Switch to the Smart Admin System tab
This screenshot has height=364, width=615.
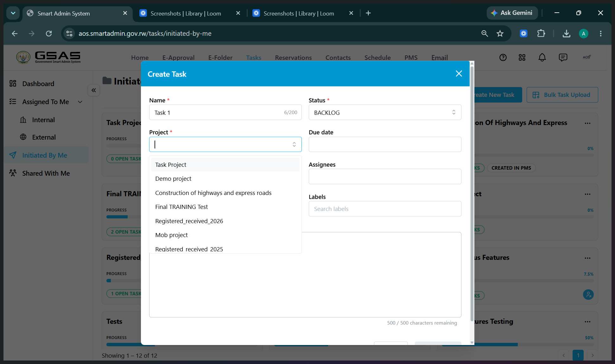tap(78, 13)
